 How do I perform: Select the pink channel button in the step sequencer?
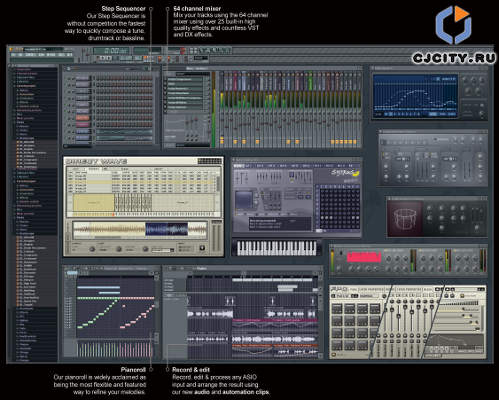coord(83,124)
